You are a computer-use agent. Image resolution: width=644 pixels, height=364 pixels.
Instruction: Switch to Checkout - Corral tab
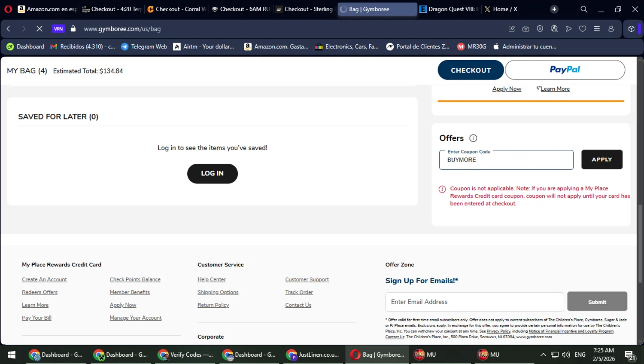[x=176, y=9]
